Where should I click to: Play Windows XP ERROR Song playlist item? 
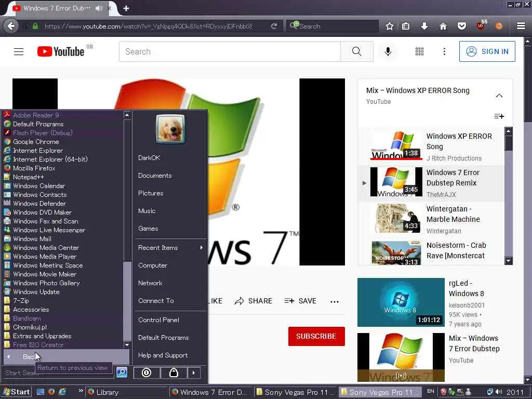point(431,147)
